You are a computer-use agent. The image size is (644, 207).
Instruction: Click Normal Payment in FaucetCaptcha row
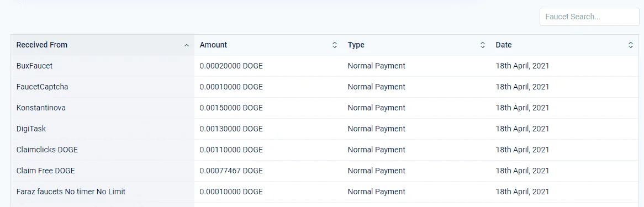pyautogui.click(x=376, y=87)
